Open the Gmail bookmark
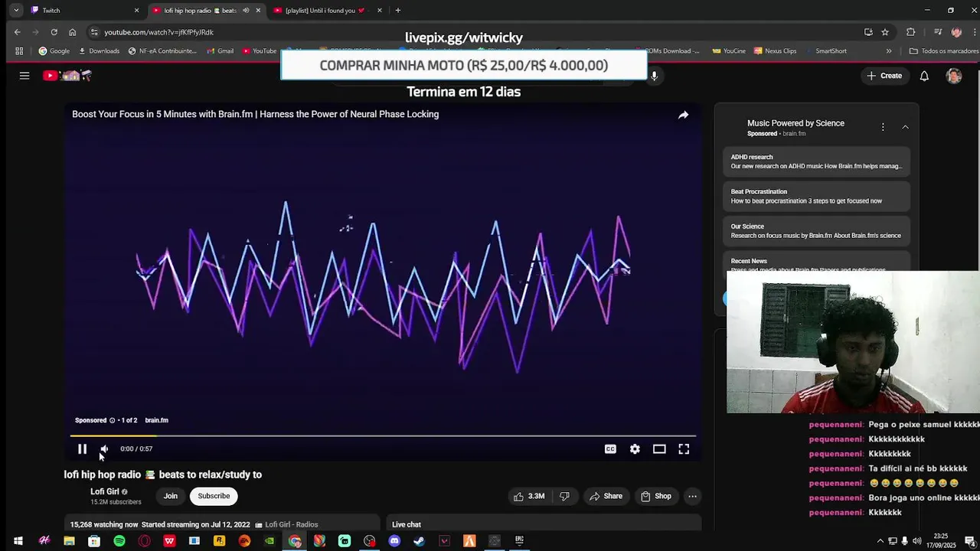The image size is (980, 551). click(220, 51)
